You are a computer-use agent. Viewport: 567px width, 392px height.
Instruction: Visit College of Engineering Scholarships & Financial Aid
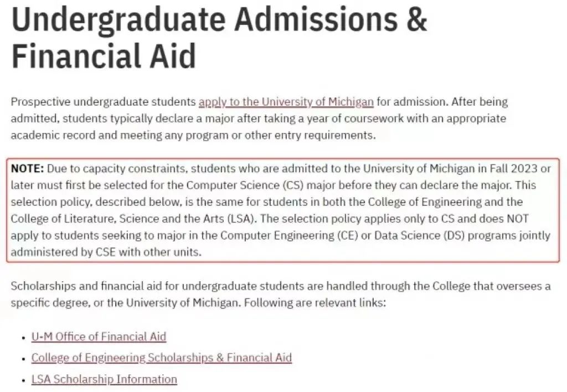[x=162, y=358]
